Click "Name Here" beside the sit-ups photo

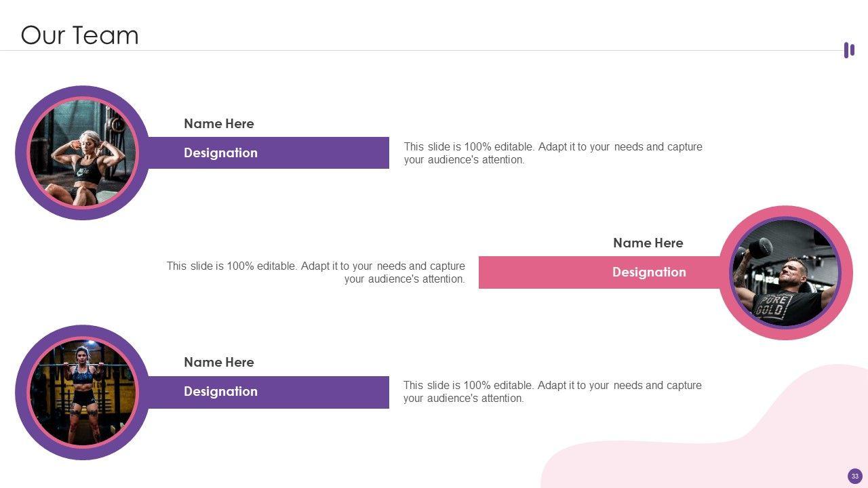point(219,124)
